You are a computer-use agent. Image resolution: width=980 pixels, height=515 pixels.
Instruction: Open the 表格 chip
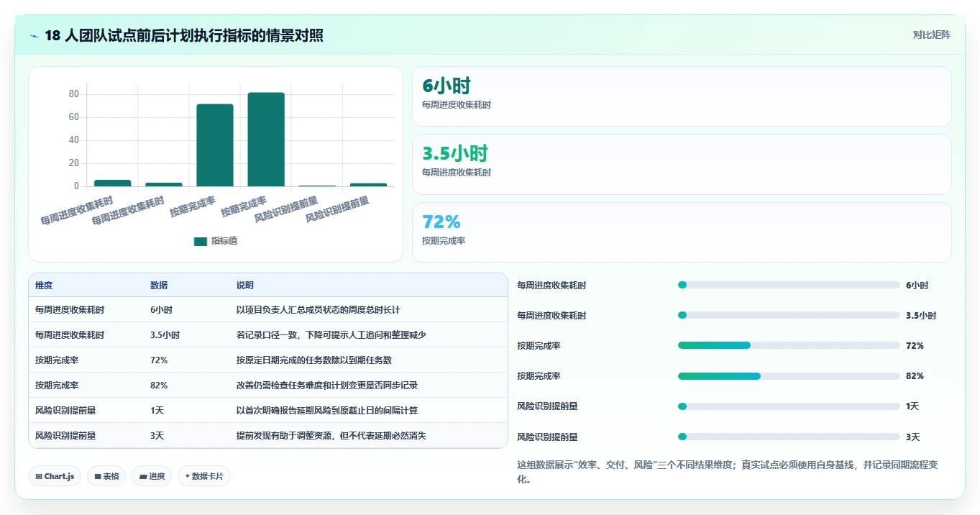(x=106, y=476)
